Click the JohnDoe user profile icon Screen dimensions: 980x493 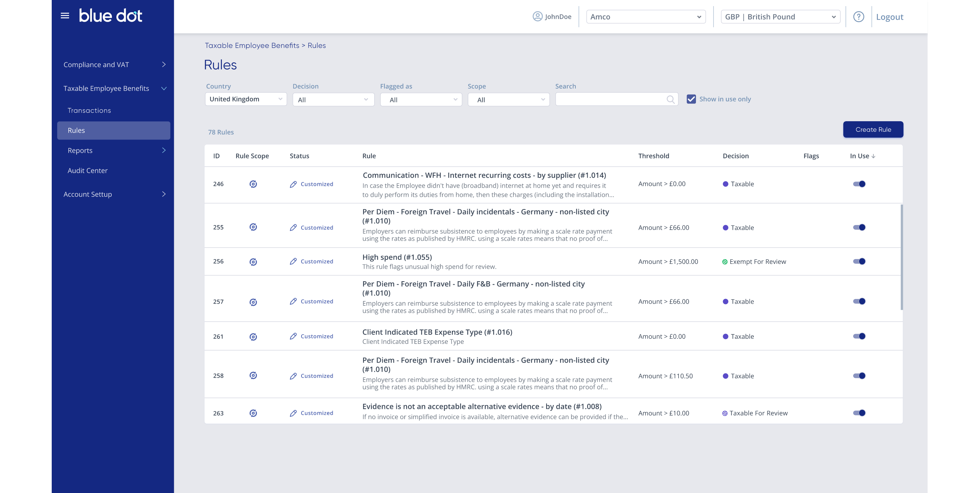pyautogui.click(x=537, y=16)
